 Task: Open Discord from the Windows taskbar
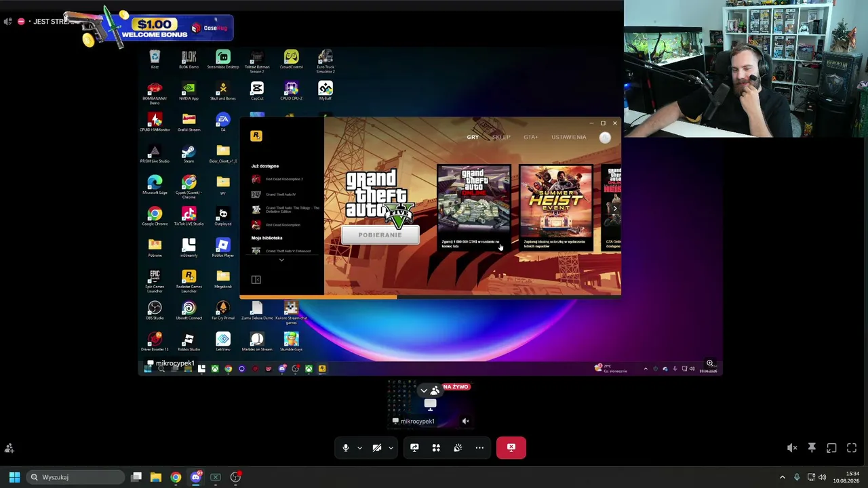(196, 477)
